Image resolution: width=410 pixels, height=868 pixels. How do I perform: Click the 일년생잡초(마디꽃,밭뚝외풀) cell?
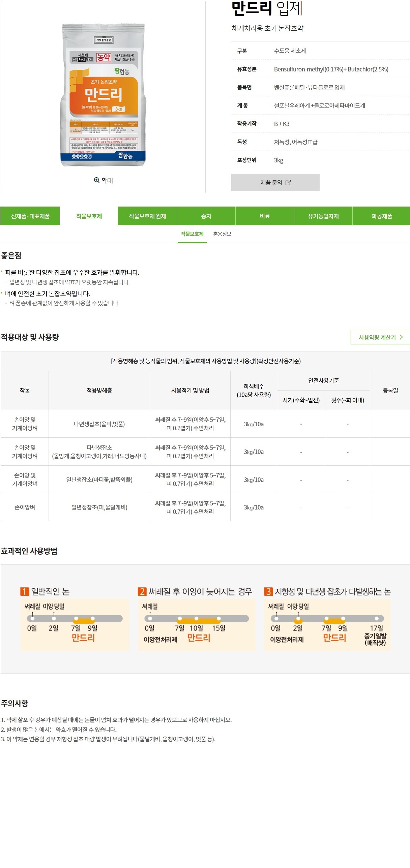[x=99, y=479]
